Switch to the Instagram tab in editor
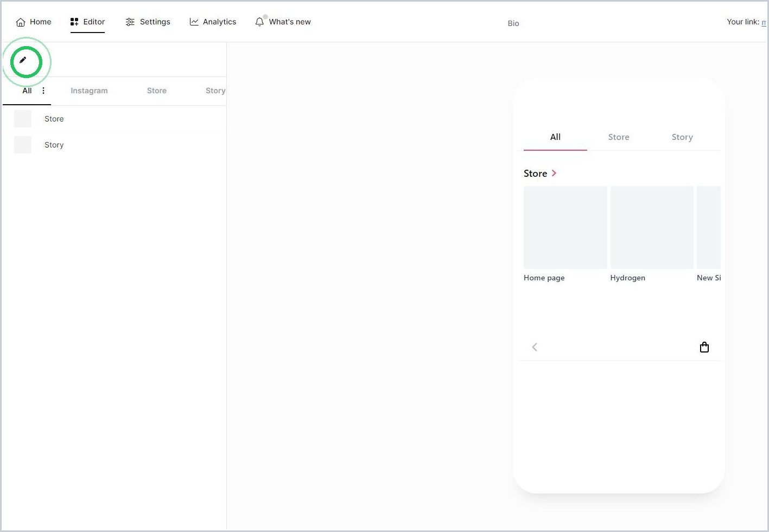Viewport: 769px width, 532px height. click(x=89, y=91)
